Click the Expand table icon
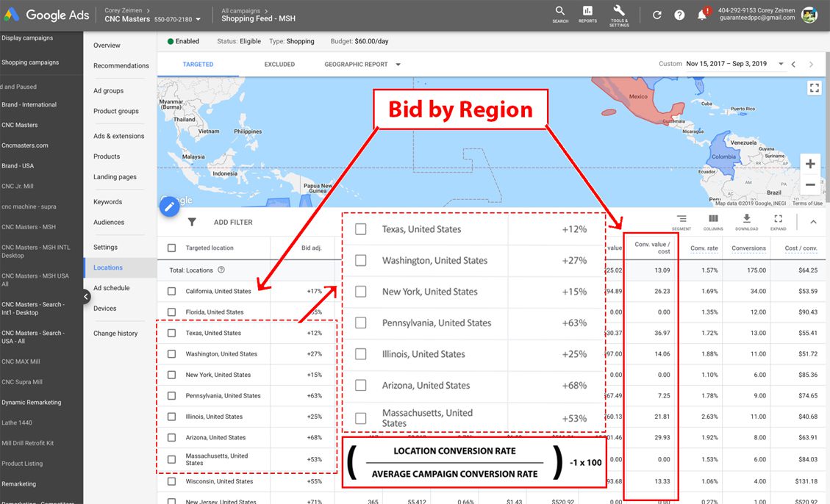The width and height of the screenshot is (830, 504). (x=778, y=222)
